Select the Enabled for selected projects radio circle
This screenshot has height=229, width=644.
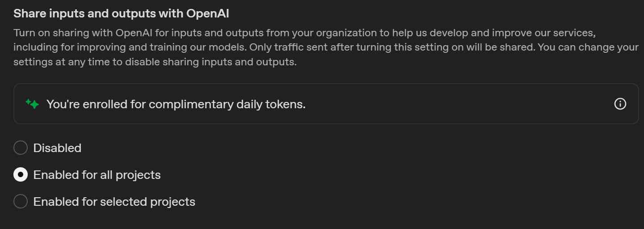point(21,201)
